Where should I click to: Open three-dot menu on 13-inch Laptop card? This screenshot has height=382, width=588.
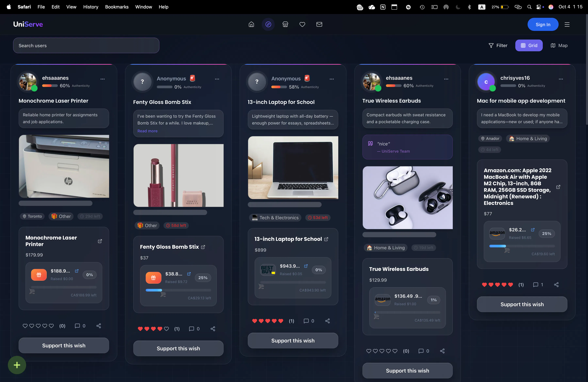point(332,79)
